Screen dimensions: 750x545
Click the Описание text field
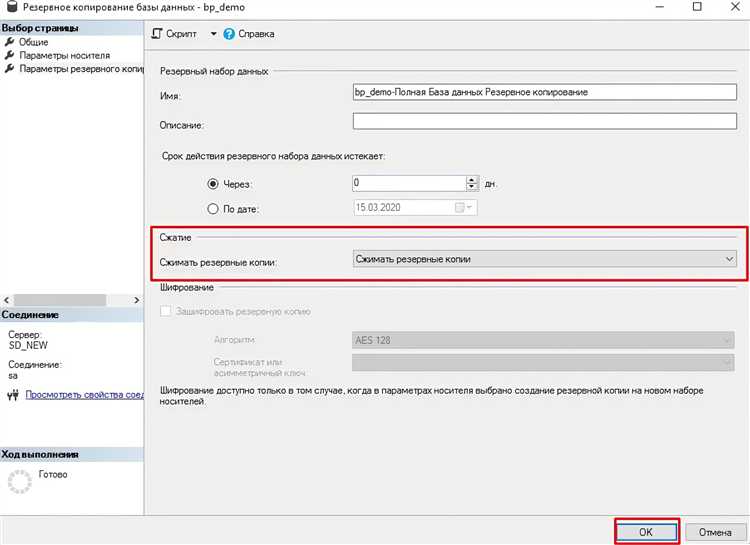click(544, 122)
